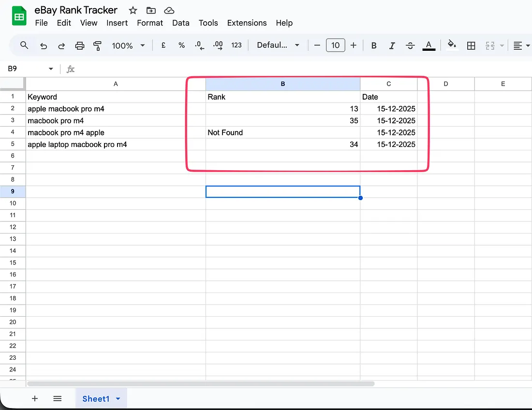Format as currency with pound button
The height and width of the screenshot is (410, 532).
coord(163,45)
